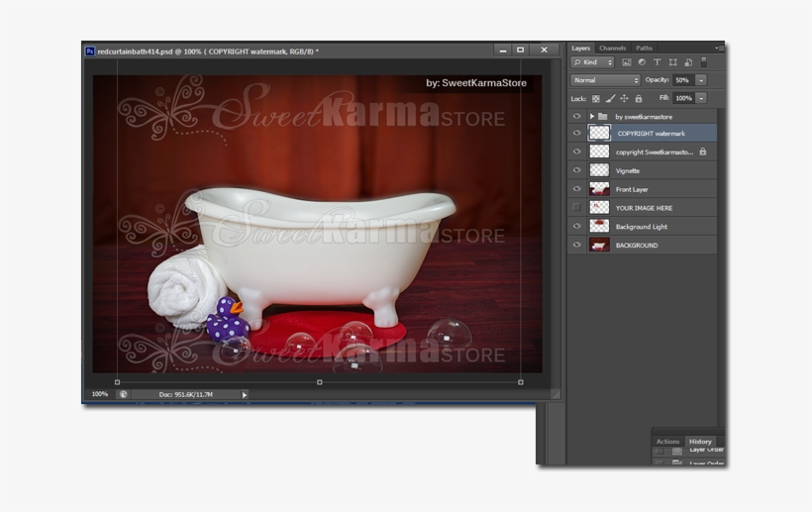This screenshot has width=812, height=512.
Task: Select the Background Light layer name
Action: coord(642,227)
